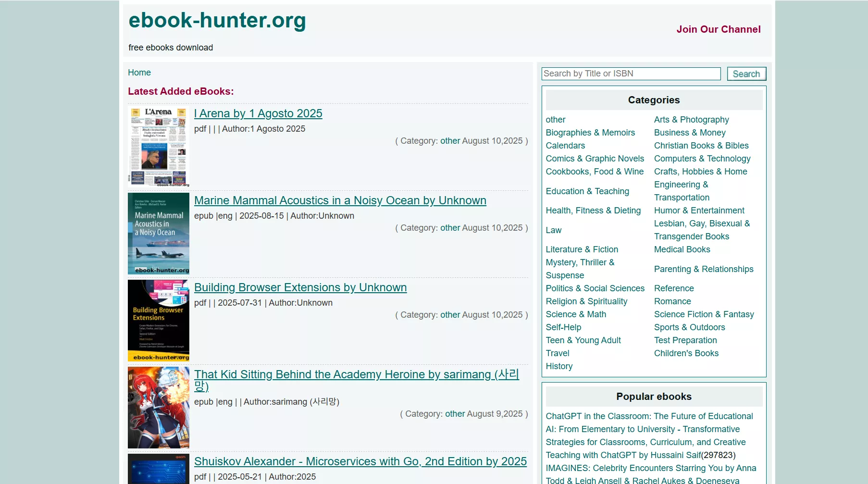Screen dimensions: 868x484
Task: Open Computers & Technology category
Action: 702,159
